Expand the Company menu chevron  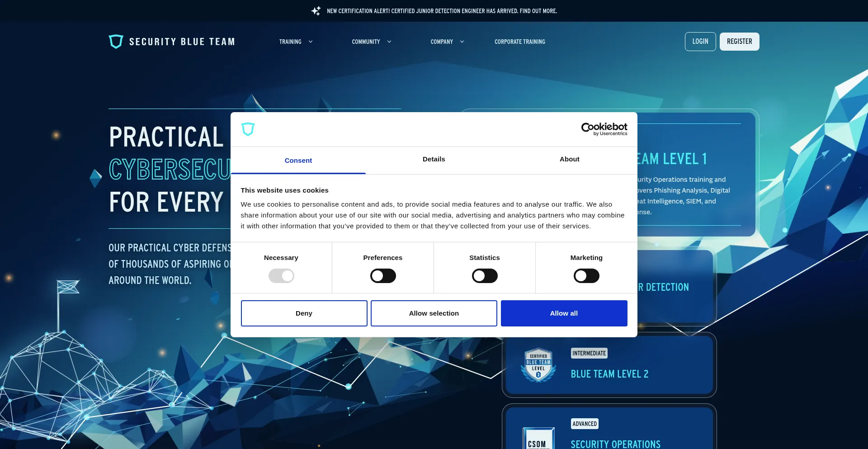(462, 42)
